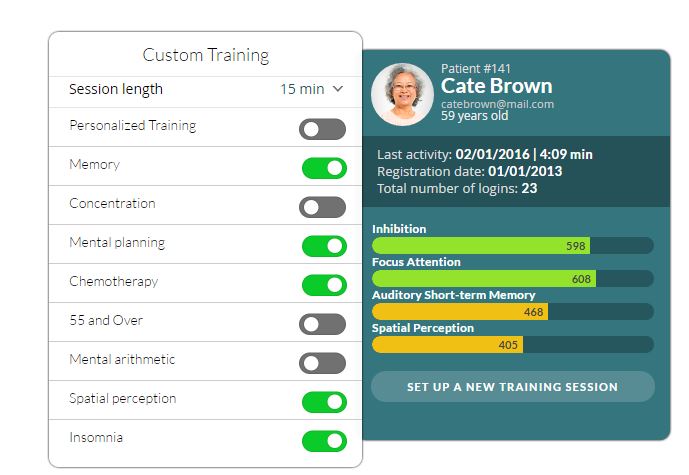Disable the Spatial perception toggle
Viewport: 689px width, 475px height.
[322, 402]
